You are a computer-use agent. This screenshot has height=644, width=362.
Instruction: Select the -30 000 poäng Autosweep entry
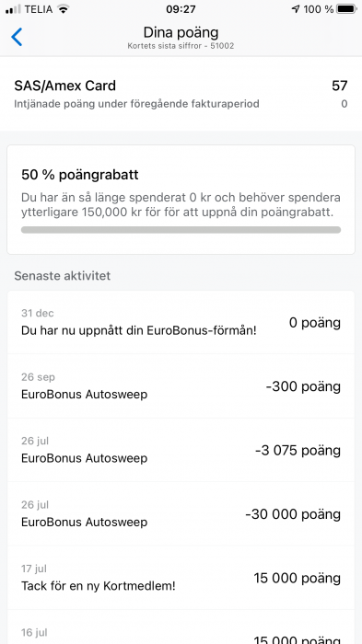[x=181, y=513]
